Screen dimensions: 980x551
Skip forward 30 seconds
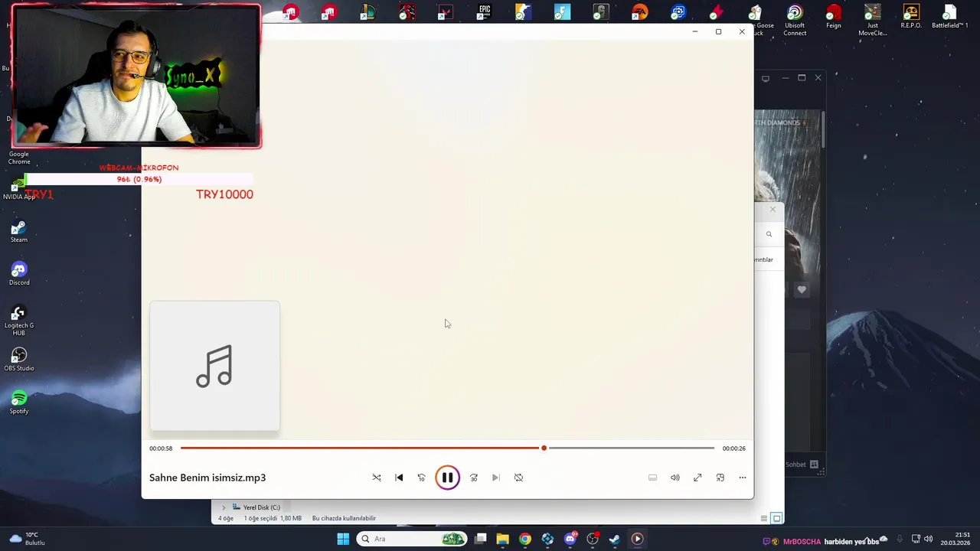[x=474, y=478]
